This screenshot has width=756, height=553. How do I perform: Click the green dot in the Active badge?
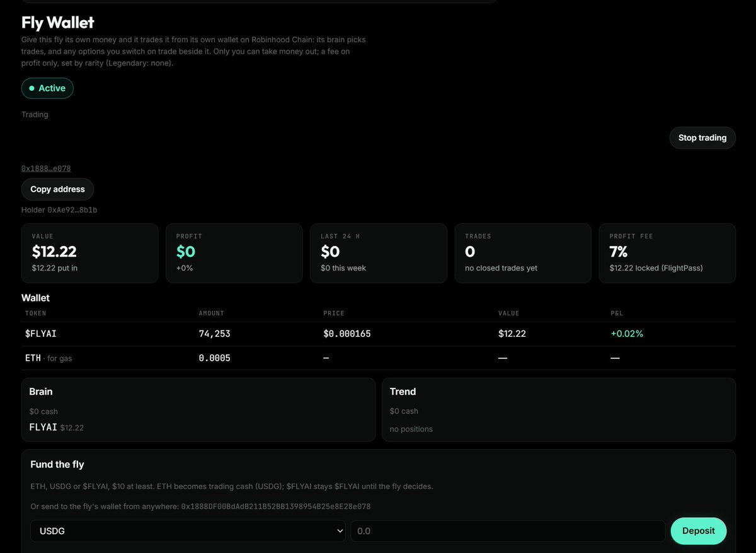pyautogui.click(x=31, y=88)
